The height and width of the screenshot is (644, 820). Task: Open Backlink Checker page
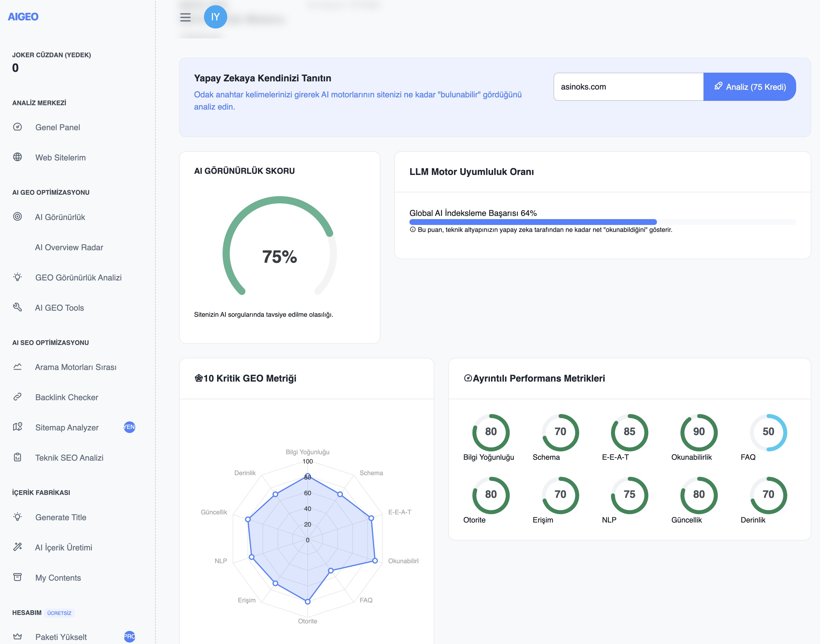[67, 397]
